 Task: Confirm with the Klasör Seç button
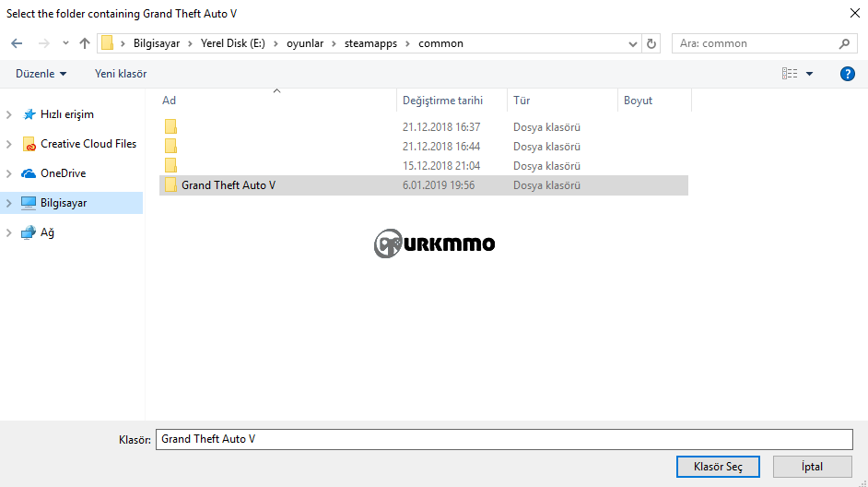coord(718,467)
